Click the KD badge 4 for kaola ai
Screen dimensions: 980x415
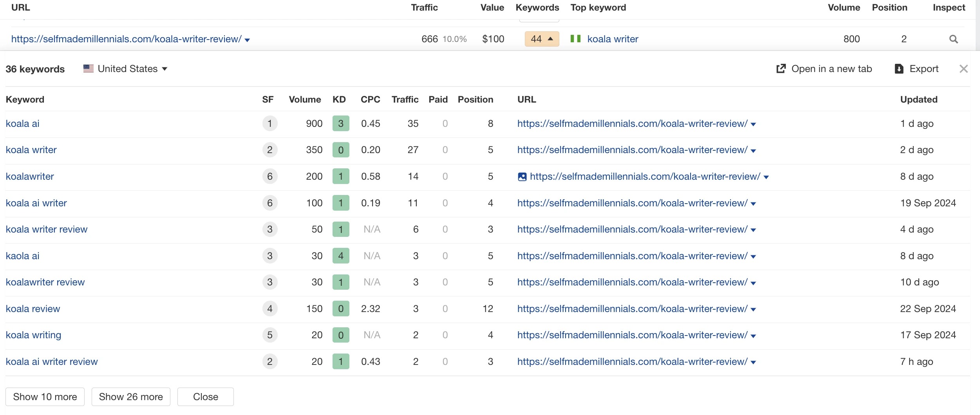point(341,256)
